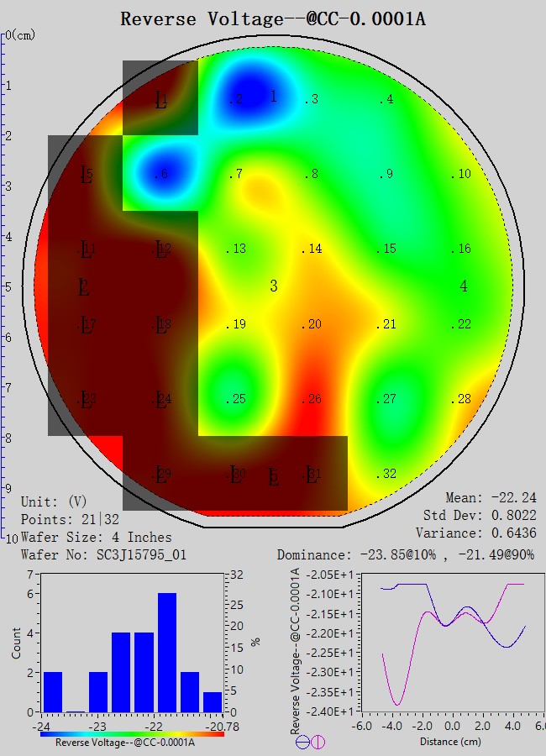Screen dimensions: 546x756
Task: Click the magenta vertical cross-section circle icon
Action: (318, 742)
